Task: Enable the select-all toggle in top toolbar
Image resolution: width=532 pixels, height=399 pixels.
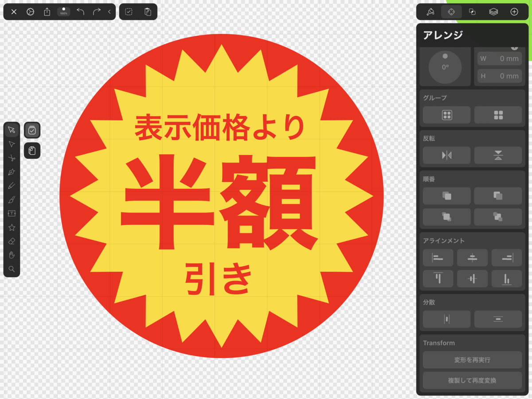Action: 129,12
